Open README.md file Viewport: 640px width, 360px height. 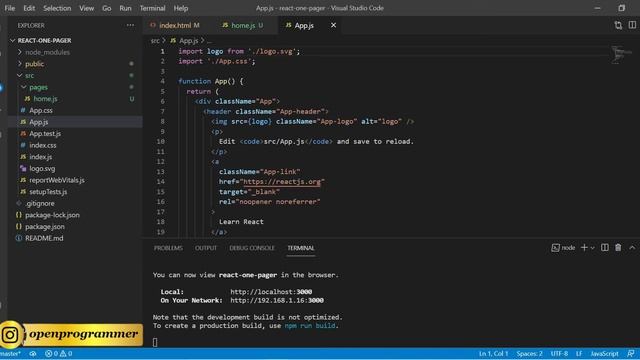coord(44,238)
